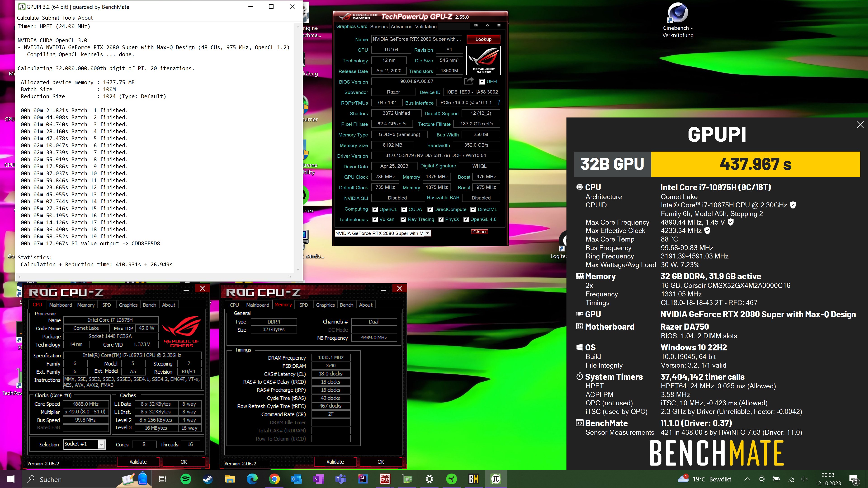Click the muted volume tray icon
Screen dimensions: 868x488
tap(805, 479)
